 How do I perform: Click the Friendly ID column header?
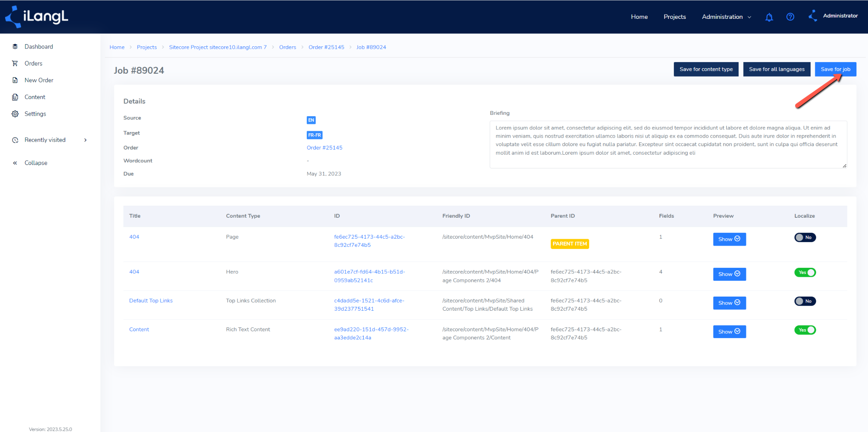(456, 216)
